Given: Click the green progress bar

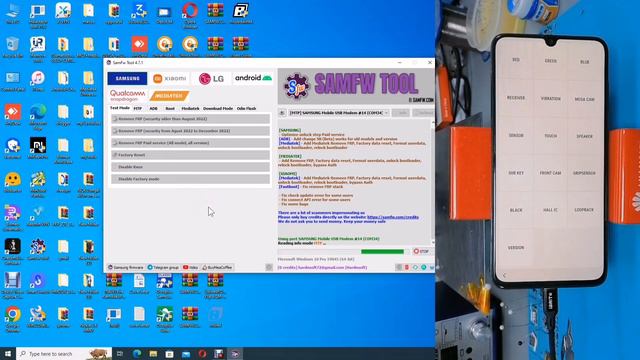Looking at the screenshot, I should (382, 252).
